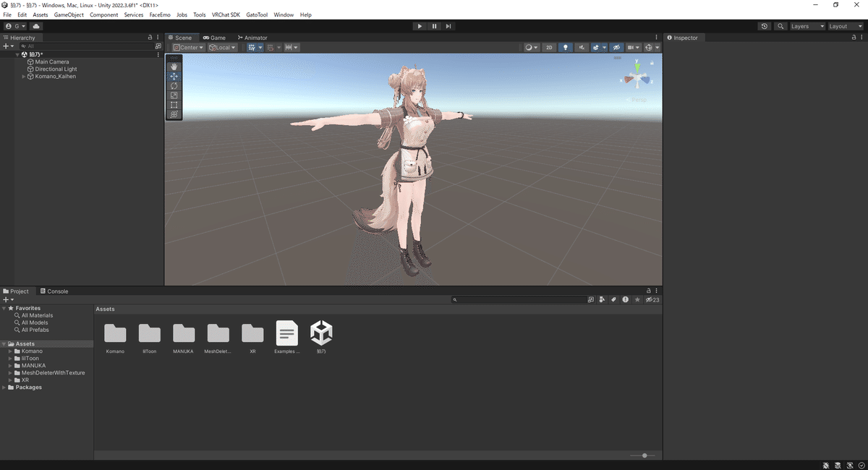This screenshot has width=868, height=470.
Task: Toggle Scene lighting bulb
Action: point(566,48)
